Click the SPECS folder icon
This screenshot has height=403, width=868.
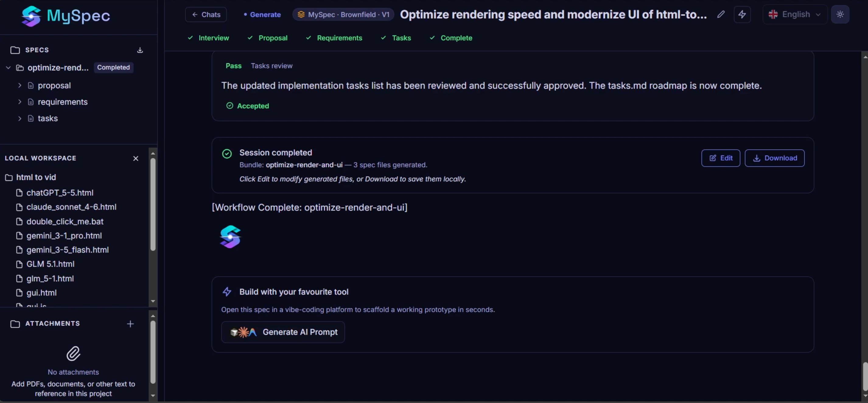(x=15, y=50)
